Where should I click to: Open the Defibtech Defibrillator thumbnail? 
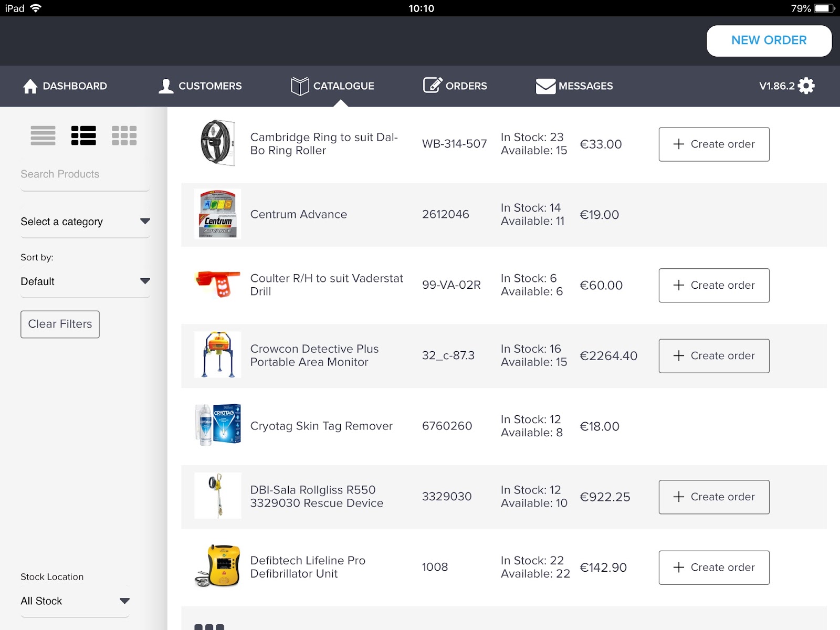(x=218, y=566)
